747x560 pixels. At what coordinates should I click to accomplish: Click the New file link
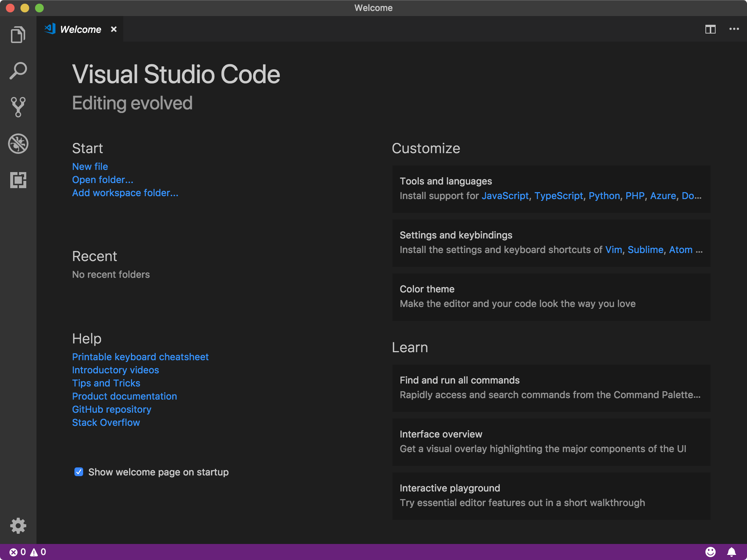pyautogui.click(x=90, y=167)
